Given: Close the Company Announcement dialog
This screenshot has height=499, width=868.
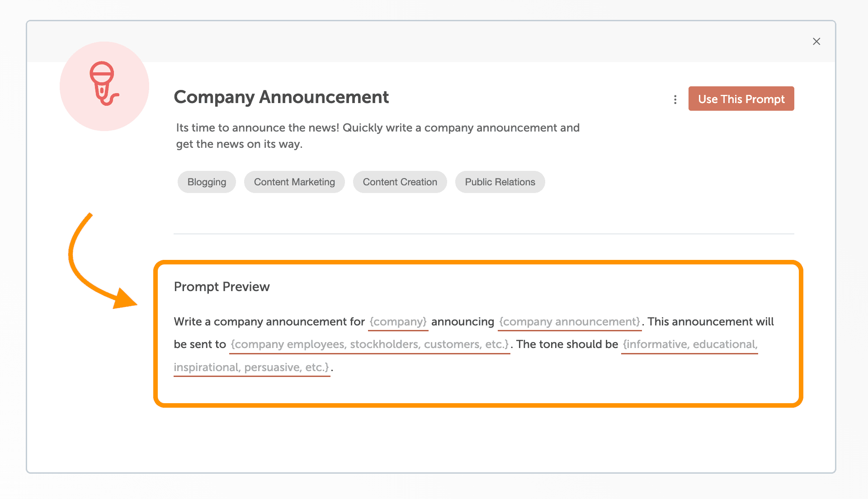Looking at the screenshot, I should 816,41.
